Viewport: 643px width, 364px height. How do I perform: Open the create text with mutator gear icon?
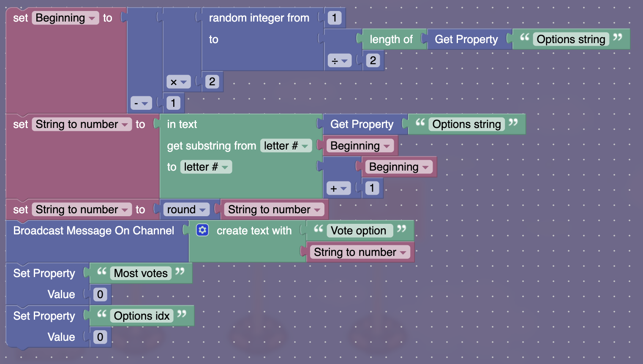pyautogui.click(x=202, y=230)
